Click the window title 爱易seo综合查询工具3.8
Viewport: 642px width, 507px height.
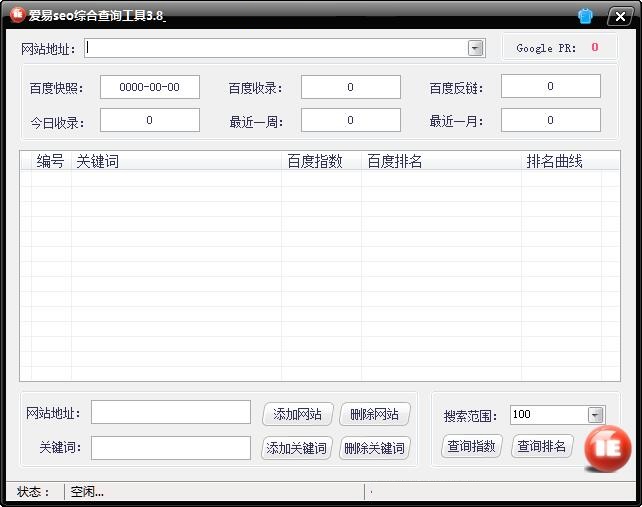tap(96, 16)
